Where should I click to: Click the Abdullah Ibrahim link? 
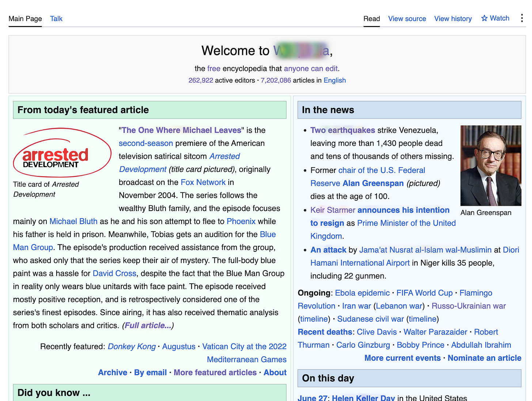pos(481,345)
